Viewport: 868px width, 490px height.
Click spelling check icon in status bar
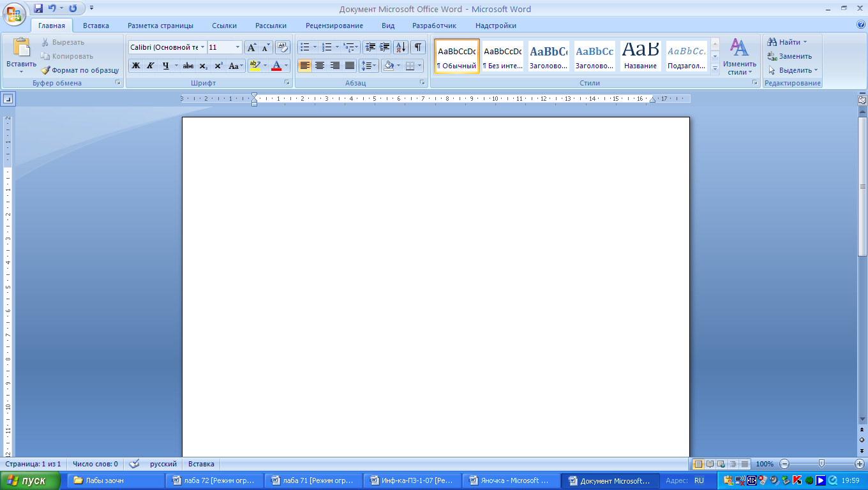click(134, 464)
